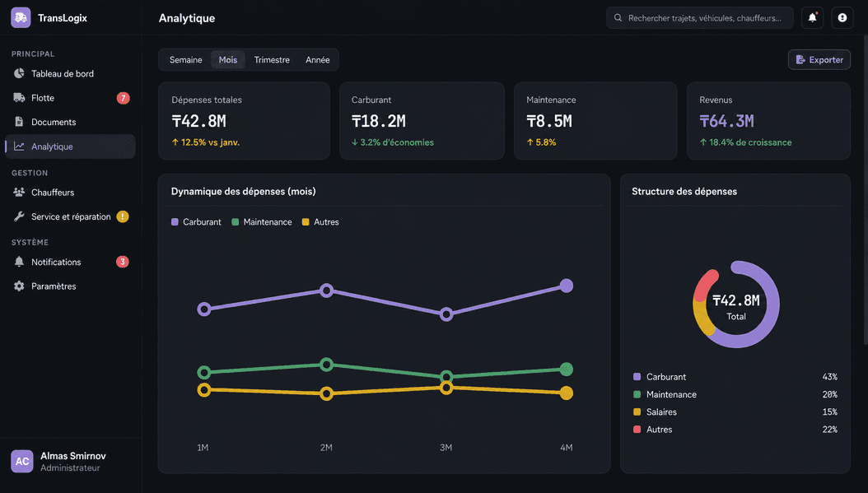
Task: Switch period to Semaine
Action: 185,60
